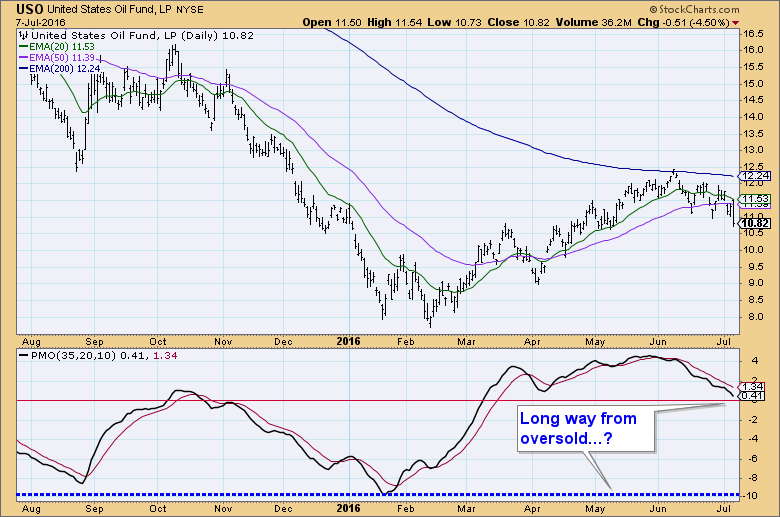Viewport: 780px width, 517px height.
Task: Click the 1.34 PMO signal value tag
Action: (752, 386)
